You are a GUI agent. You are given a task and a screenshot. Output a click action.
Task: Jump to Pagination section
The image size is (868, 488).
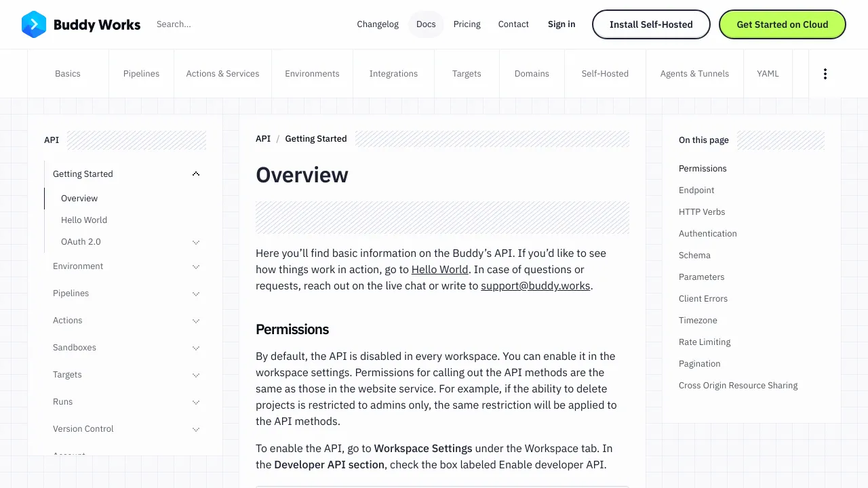click(x=699, y=364)
